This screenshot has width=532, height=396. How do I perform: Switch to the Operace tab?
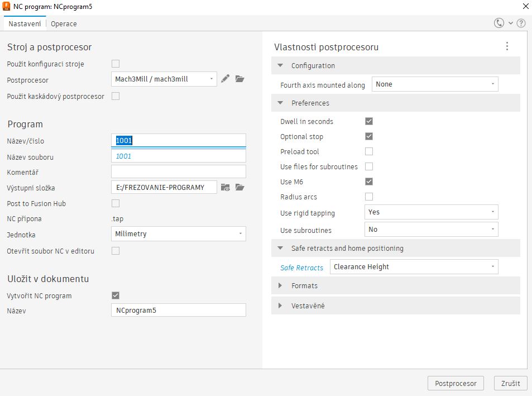pos(64,24)
